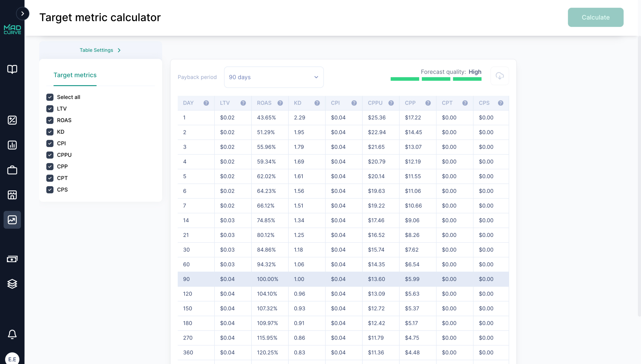This screenshot has width=641, height=364.
Task: Click the briefcase icon in the sidebar
Action: coord(12,170)
